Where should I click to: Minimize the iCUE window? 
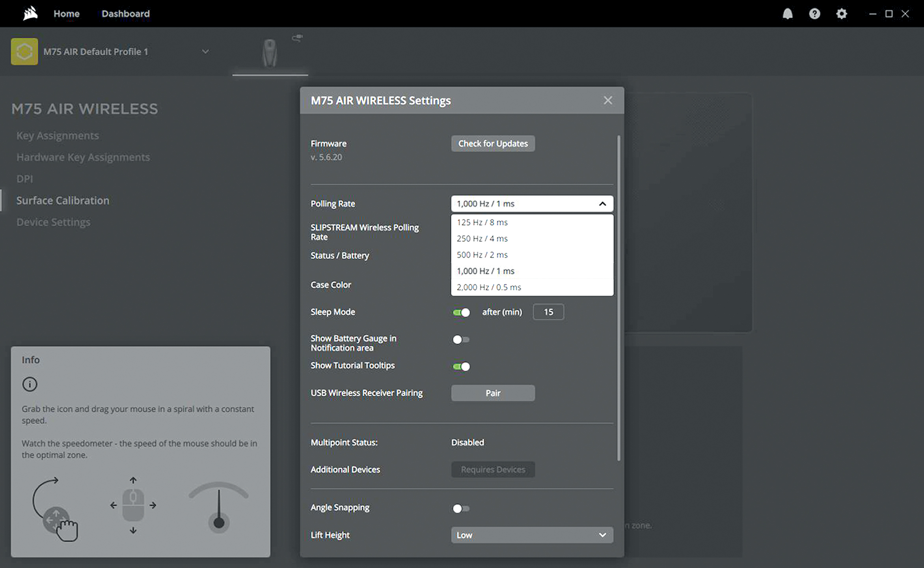coord(873,14)
